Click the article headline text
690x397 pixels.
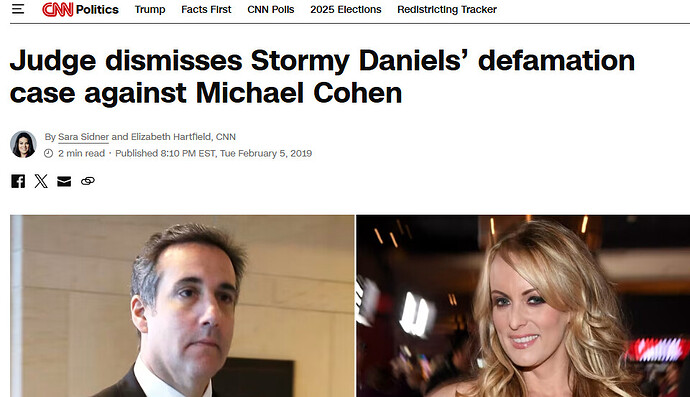pyautogui.click(x=322, y=77)
